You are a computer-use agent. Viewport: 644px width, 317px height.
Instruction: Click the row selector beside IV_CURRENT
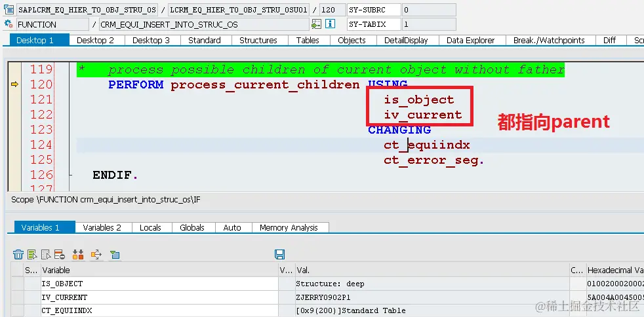18,297
